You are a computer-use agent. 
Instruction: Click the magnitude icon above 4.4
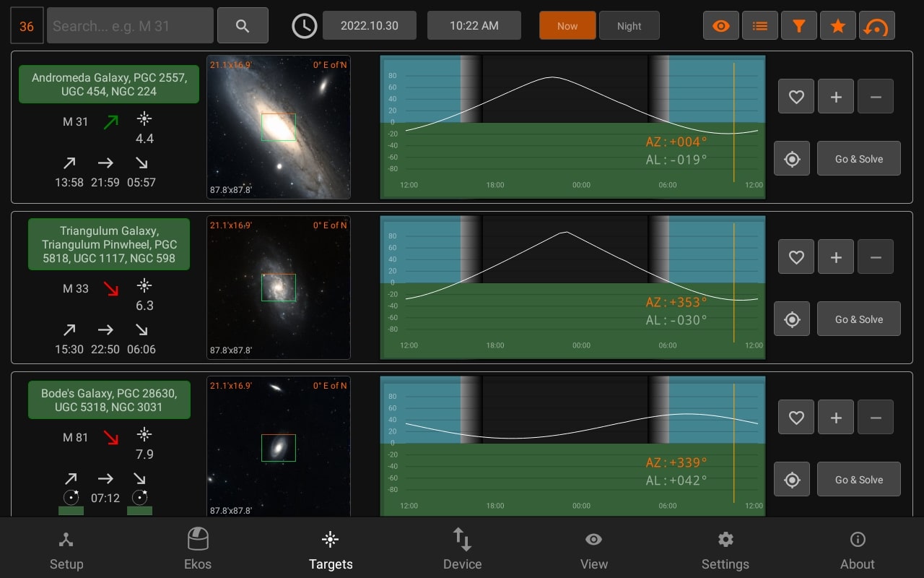[144, 119]
